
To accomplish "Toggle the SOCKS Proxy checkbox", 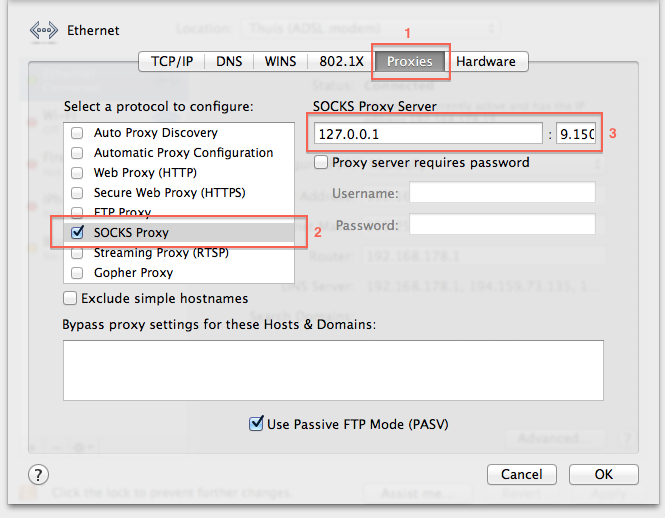I will (78, 232).
